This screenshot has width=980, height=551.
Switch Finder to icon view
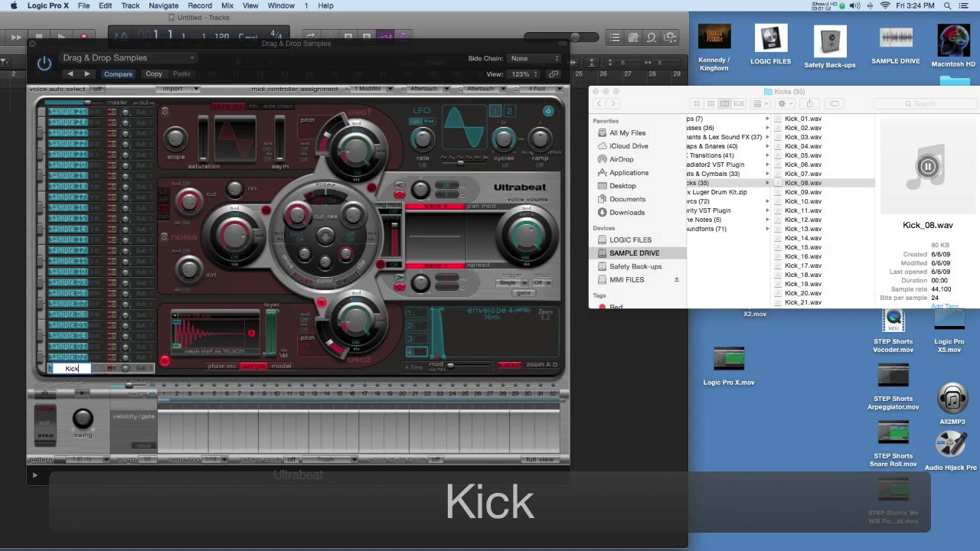tap(696, 103)
